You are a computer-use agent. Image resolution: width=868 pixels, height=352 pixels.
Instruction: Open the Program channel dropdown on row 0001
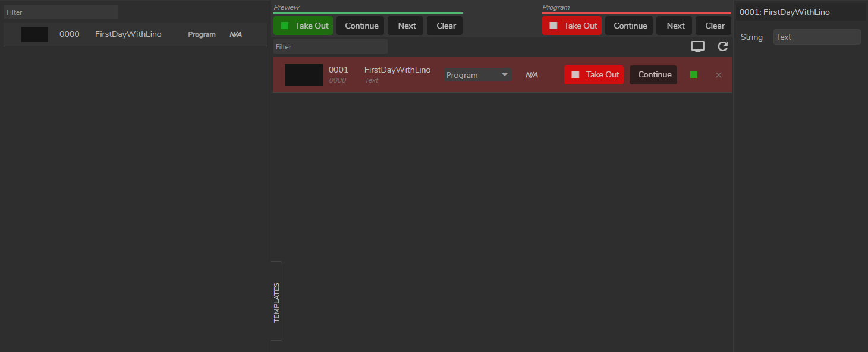click(478, 75)
